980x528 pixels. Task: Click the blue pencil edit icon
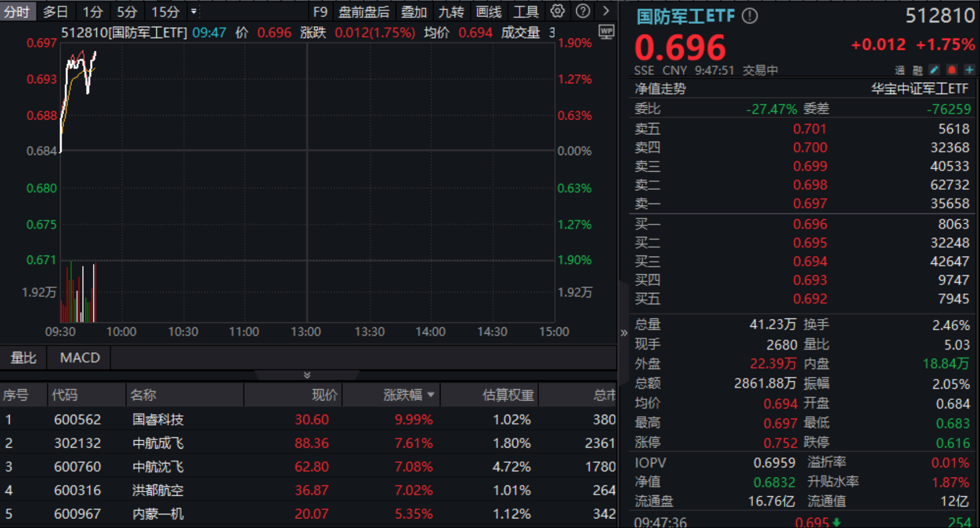(935, 70)
